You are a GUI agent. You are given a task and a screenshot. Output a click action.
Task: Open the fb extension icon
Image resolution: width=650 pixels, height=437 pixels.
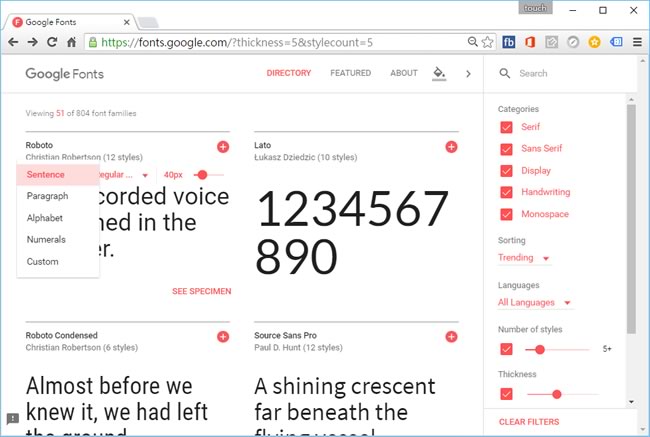click(x=509, y=42)
